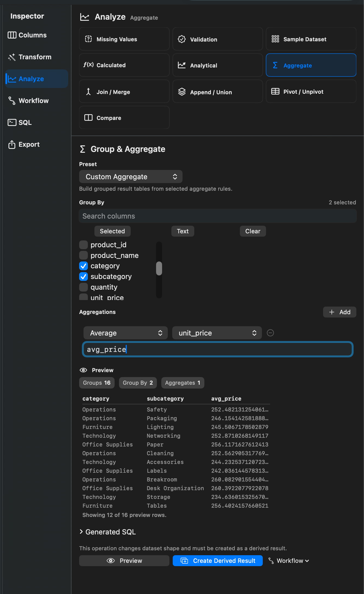Open the Average function dropdown
Screen dimensions: 364x594
pos(126,333)
